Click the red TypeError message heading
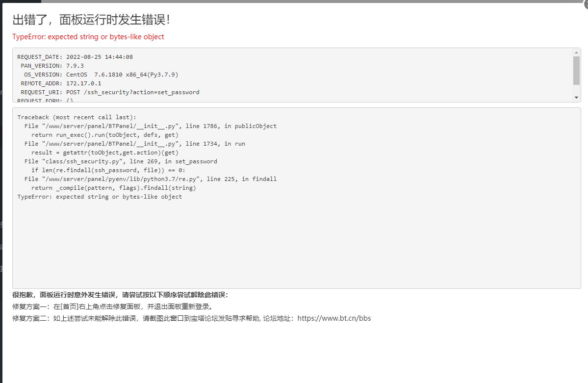The image size is (588, 383). pos(88,37)
